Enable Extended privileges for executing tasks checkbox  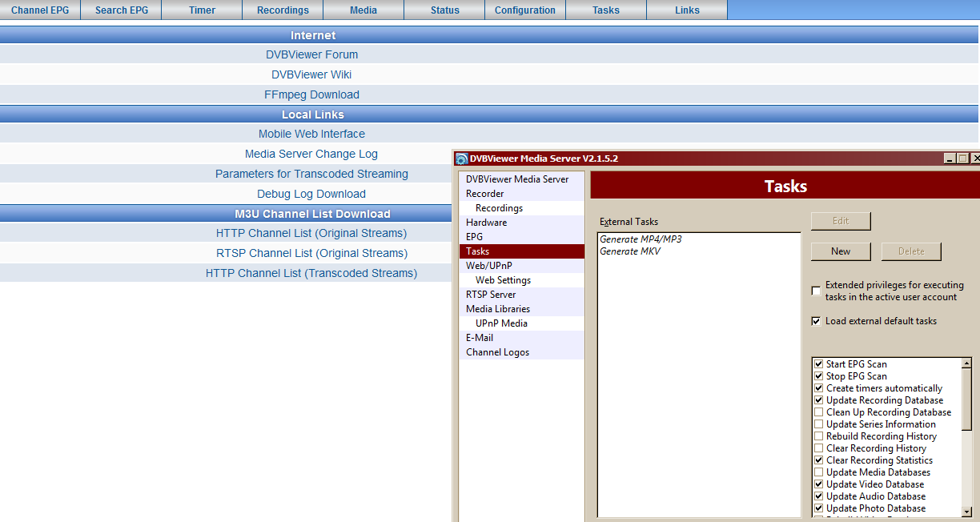point(817,291)
